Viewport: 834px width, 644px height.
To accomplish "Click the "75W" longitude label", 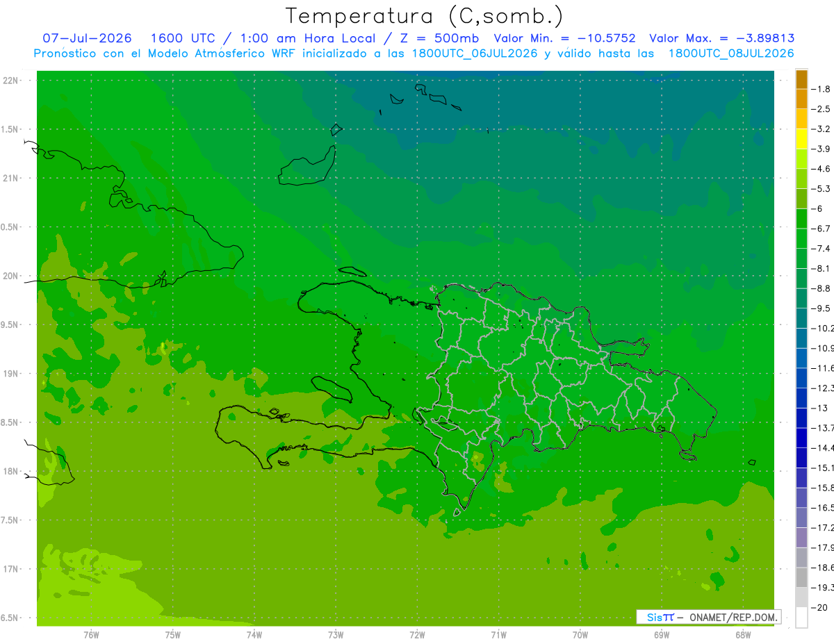I will pyautogui.click(x=173, y=635).
